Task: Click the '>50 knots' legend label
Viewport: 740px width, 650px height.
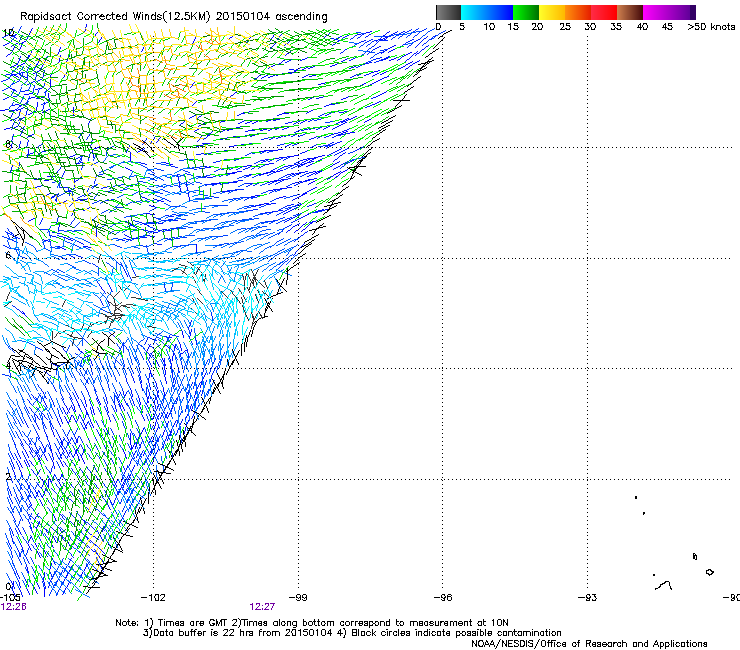Action: 711,27
